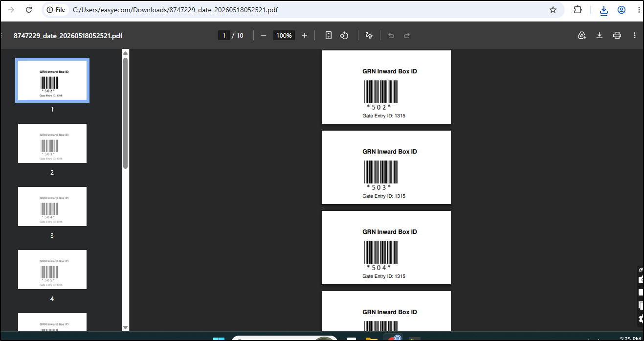This screenshot has height=341, width=644.
Task: Rotate the document counterclockwise
Action: pos(344,35)
